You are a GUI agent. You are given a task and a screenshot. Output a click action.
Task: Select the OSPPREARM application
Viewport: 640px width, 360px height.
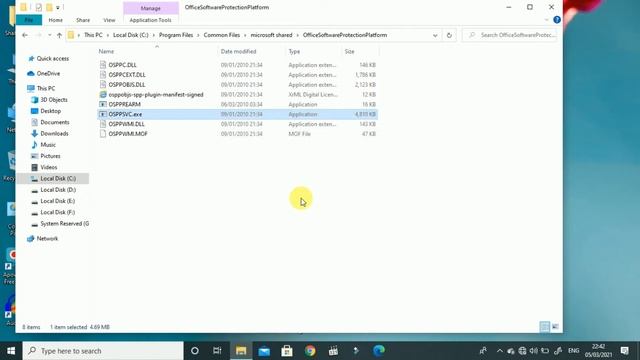(124, 104)
